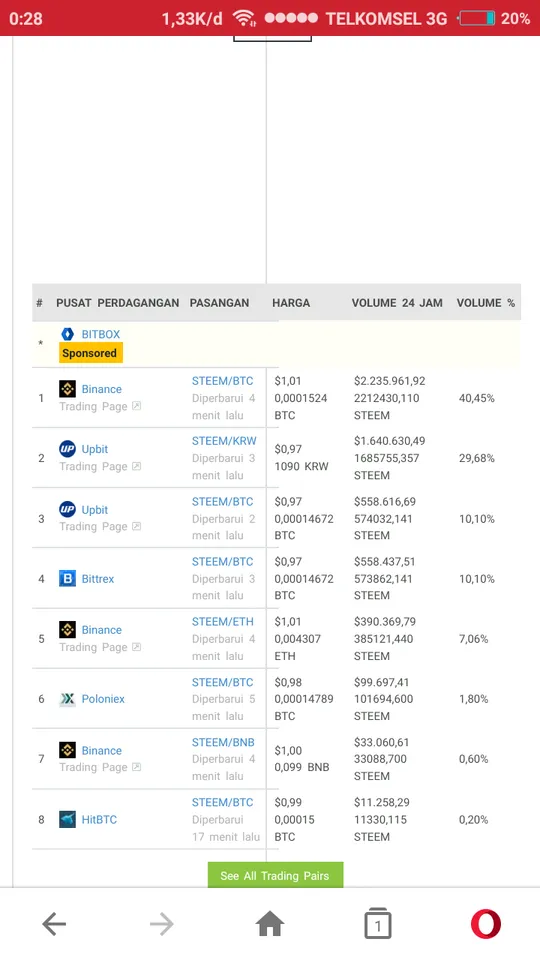Open the Opera menu icon
Viewport: 540px width, 960px height.
pyautogui.click(x=486, y=924)
